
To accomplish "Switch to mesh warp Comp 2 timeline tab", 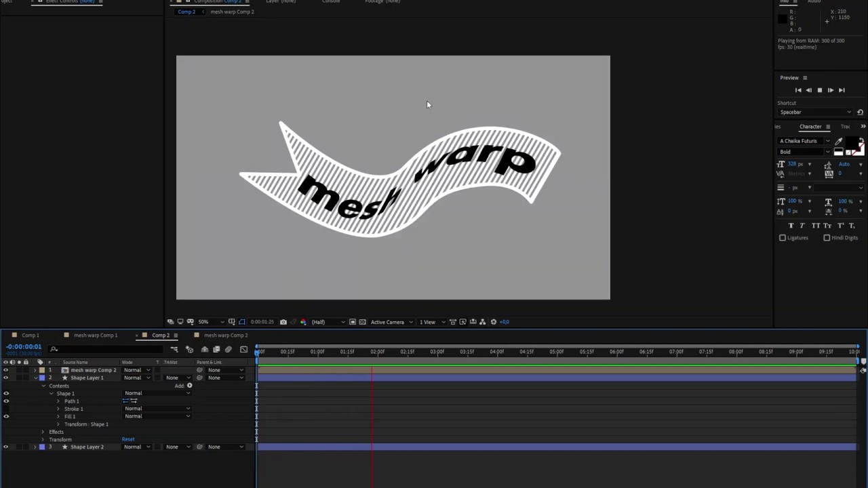I will pos(225,335).
